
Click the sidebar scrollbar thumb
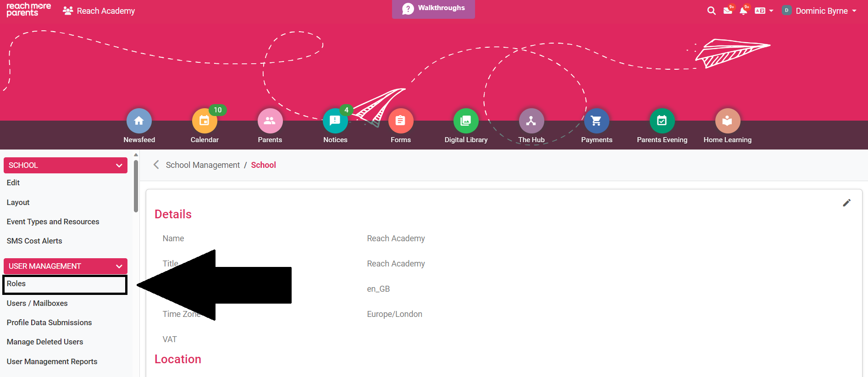pos(136,186)
